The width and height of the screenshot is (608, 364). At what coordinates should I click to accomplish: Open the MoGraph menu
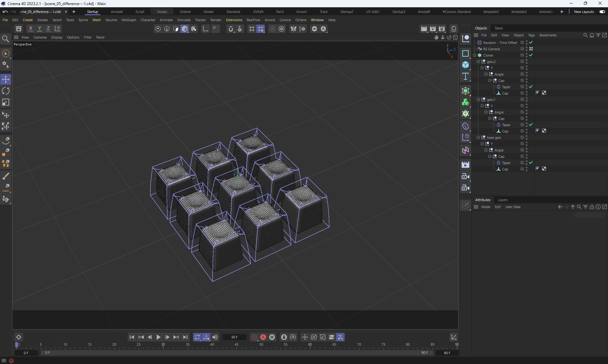(129, 20)
